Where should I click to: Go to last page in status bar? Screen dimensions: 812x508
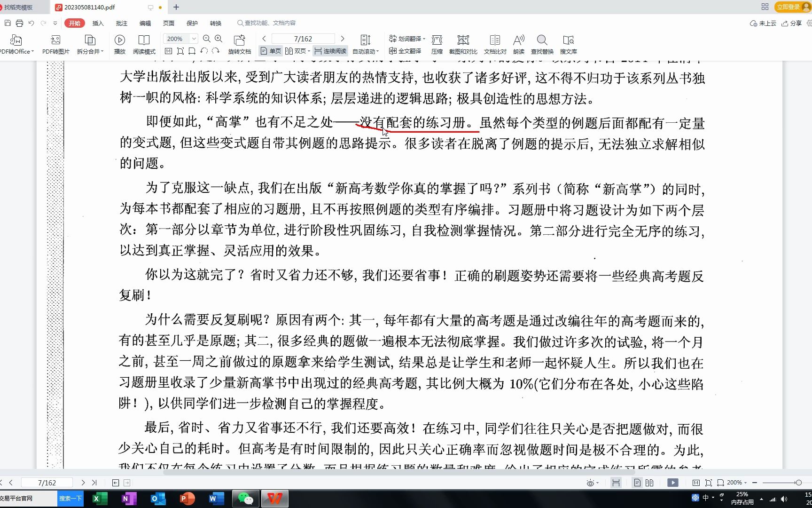tap(94, 483)
